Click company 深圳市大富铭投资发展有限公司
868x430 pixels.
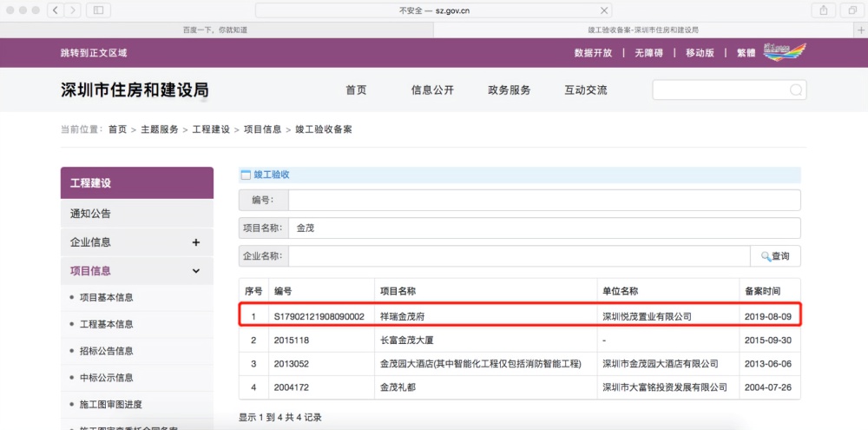tap(665, 387)
